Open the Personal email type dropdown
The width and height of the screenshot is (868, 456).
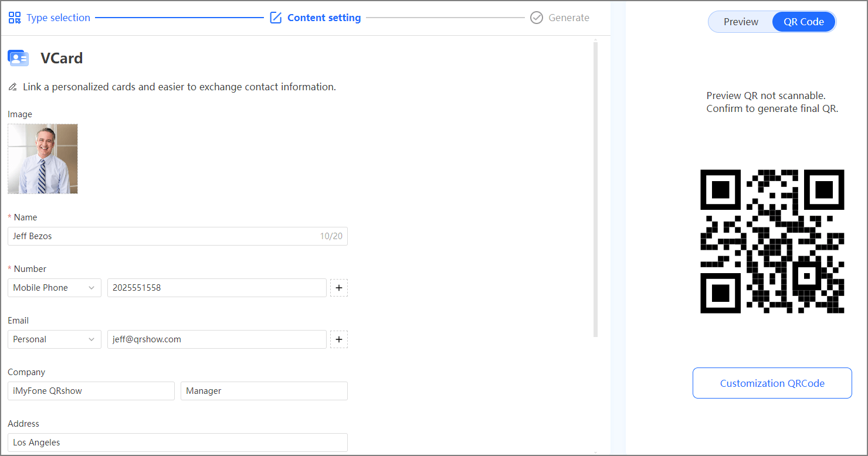coord(55,339)
